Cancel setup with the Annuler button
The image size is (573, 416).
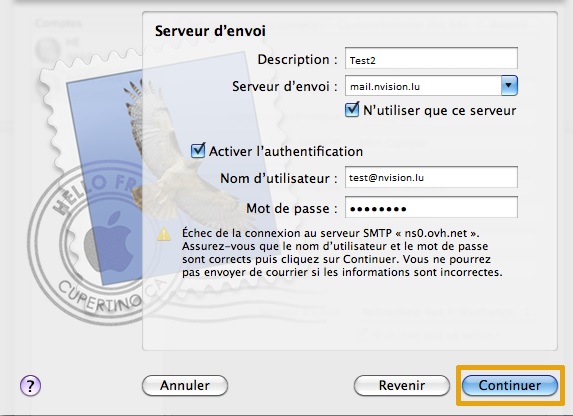(x=185, y=385)
